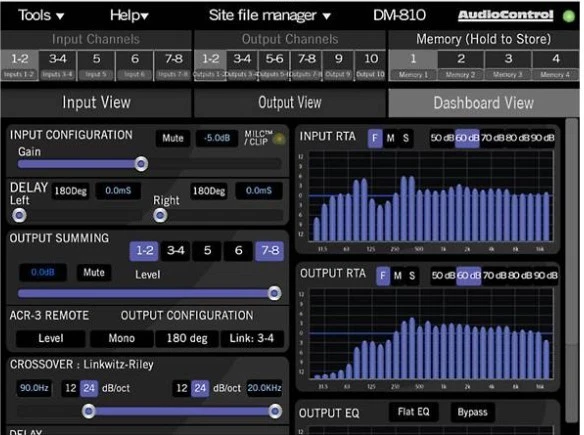The height and width of the screenshot is (435, 584).
Task: Click the -5.0dB input gain field
Action: point(217,139)
